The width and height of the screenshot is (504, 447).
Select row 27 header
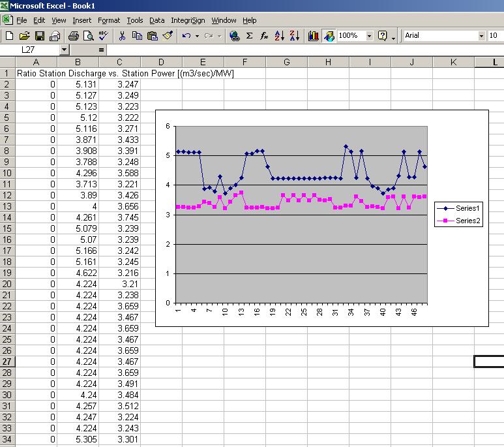(7, 362)
